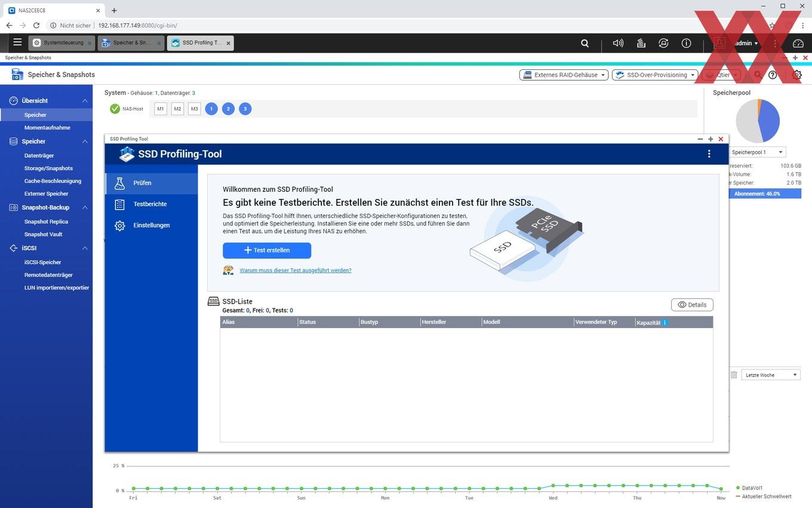Image resolution: width=812 pixels, height=508 pixels.
Task: Open Snapshot Replica in sidebar
Action: (46, 221)
